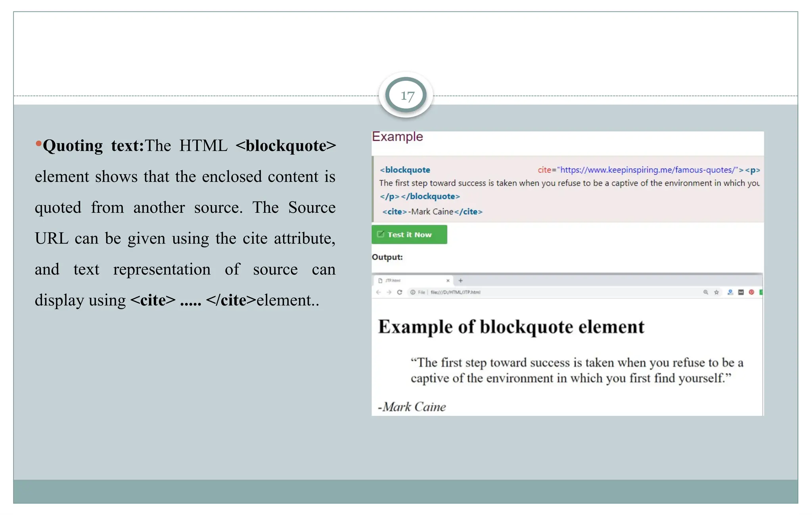Click the site info icon before File
Viewport: 812px width, 515px height.
(413, 292)
